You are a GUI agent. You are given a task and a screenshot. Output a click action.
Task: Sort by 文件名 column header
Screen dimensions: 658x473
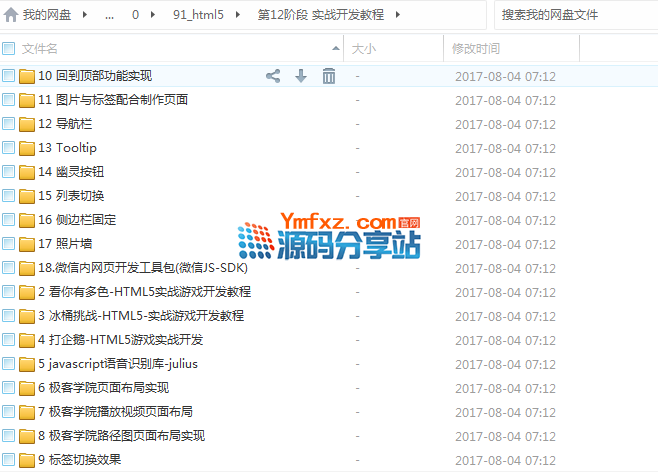[40, 48]
